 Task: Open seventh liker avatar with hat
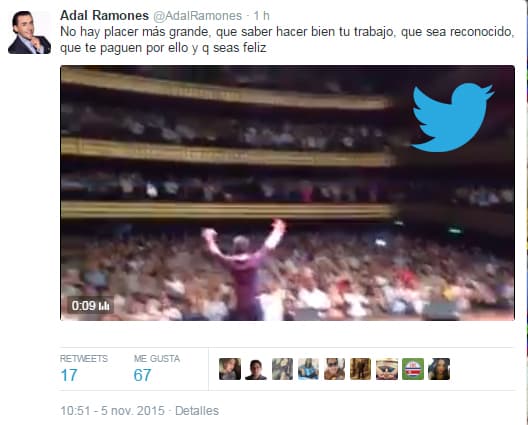pyautogui.click(x=387, y=369)
